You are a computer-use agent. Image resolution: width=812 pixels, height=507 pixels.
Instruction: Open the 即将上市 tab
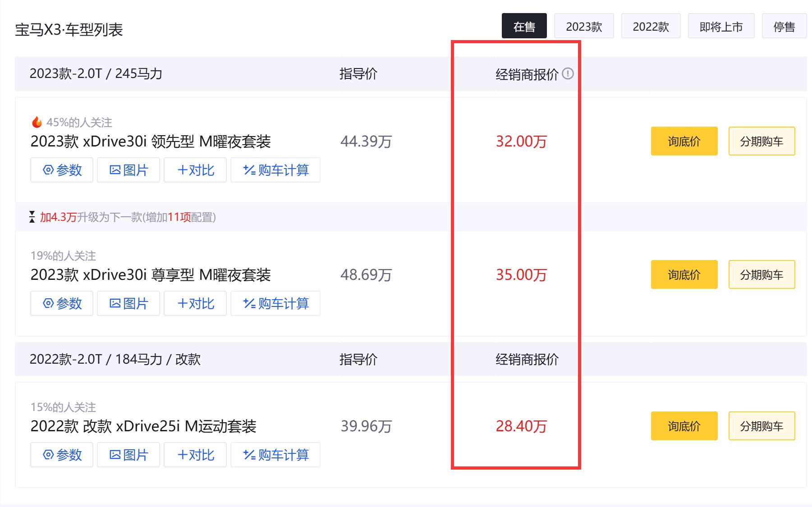(x=721, y=26)
